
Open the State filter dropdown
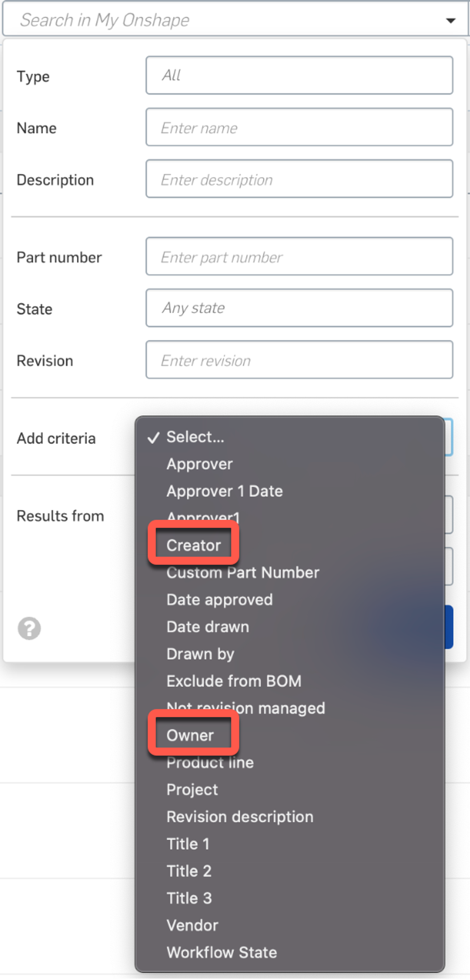299,308
